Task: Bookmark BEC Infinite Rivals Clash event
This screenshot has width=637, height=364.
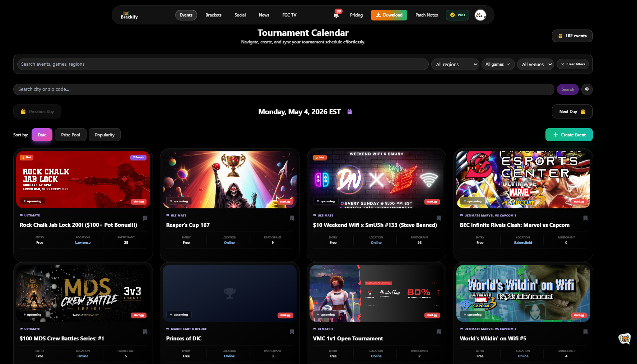Action: [x=585, y=218]
